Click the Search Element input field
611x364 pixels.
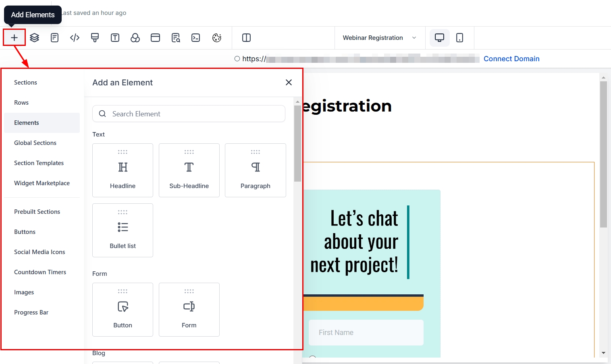[x=193, y=114]
